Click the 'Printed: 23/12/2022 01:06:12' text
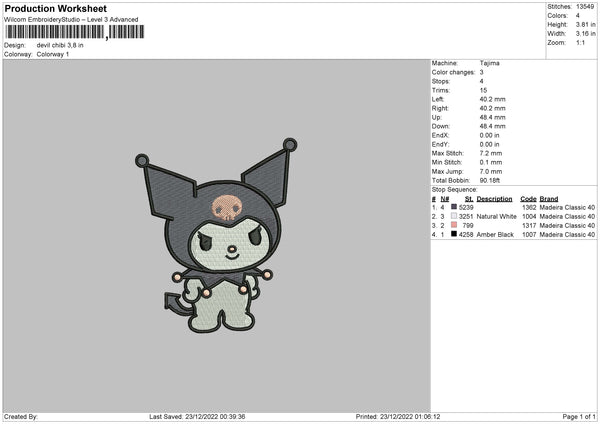Image resolution: width=600 pixels, height=424 pixels. [398, 416]
